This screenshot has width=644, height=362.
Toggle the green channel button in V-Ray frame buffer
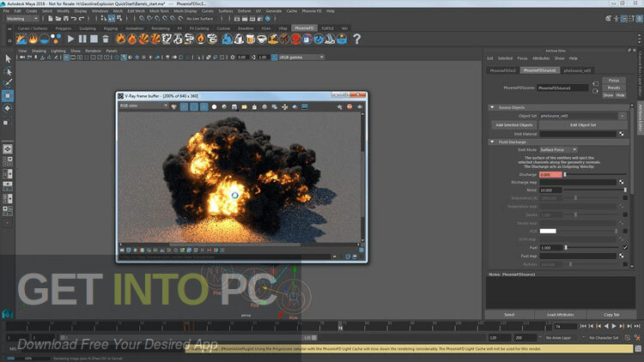194,106
